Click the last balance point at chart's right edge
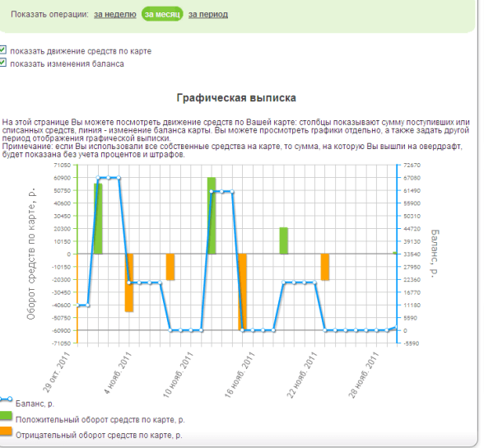Viewport: 484px width, 448px height. click(397, 327)
